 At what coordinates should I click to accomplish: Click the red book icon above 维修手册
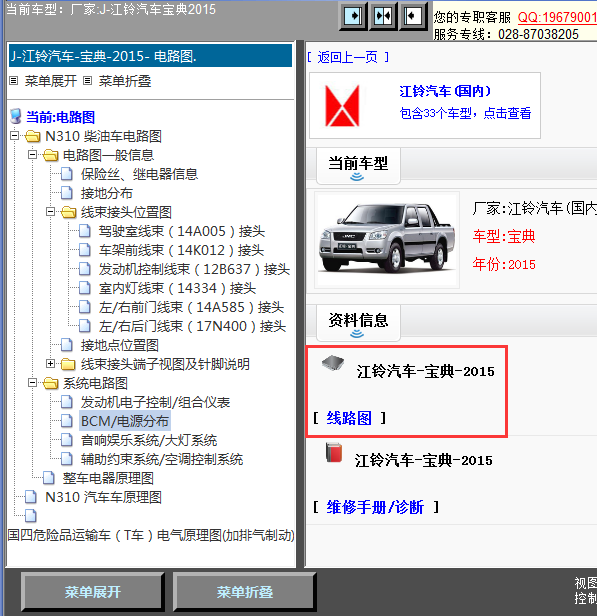click(334, 452)
